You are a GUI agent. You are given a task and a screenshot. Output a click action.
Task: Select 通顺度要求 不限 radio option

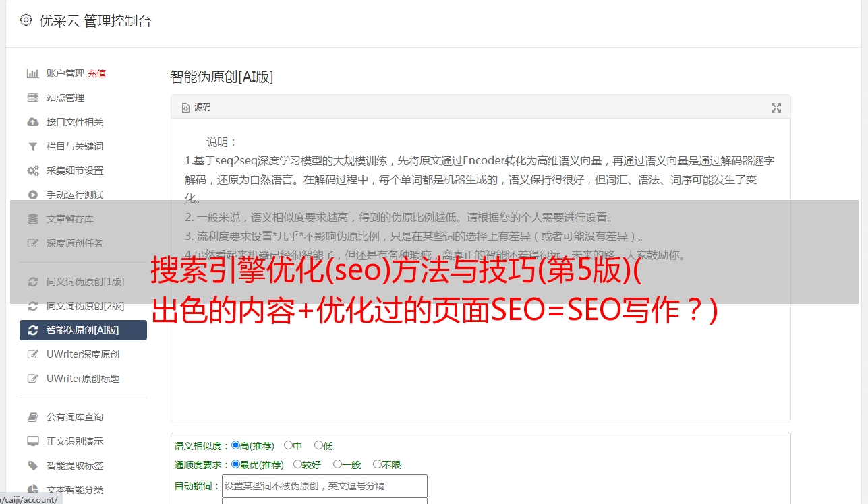[x=377, y=464]
